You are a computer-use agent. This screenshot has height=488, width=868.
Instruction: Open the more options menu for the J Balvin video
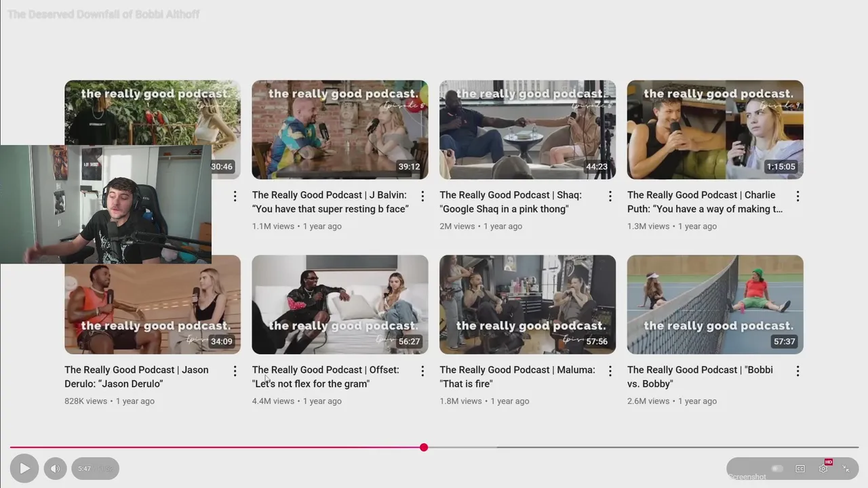pyautogui.click(x=422, y=196)
